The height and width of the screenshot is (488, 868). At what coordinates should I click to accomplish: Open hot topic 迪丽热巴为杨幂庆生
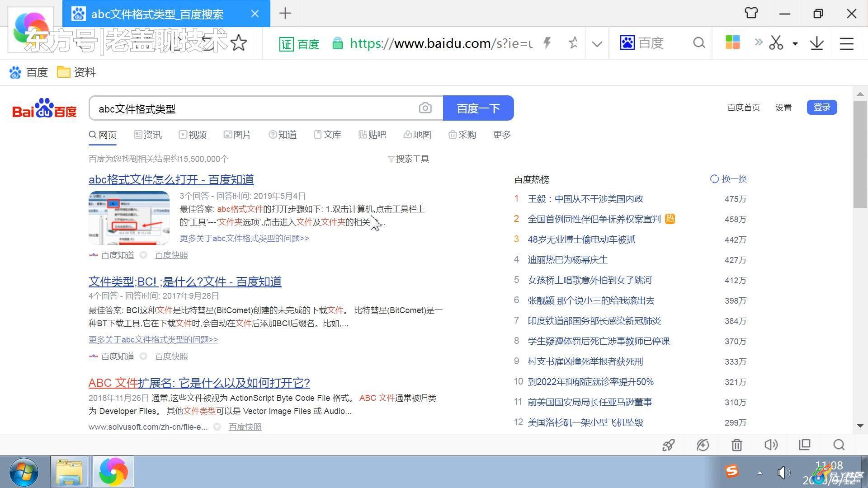pyautogui.click(x=567, y=260)
